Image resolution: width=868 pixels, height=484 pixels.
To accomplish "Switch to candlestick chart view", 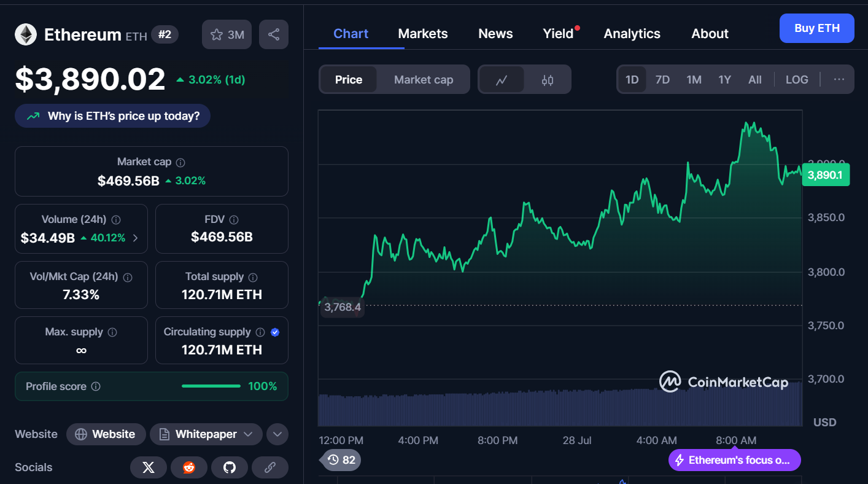I will pyautogui.click(x=548, y=80).
